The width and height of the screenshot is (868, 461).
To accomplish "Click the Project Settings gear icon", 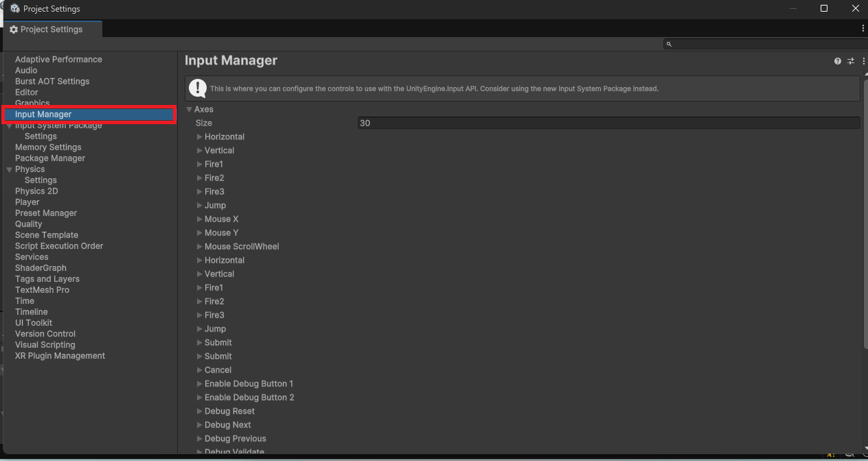I will [14, 29].
